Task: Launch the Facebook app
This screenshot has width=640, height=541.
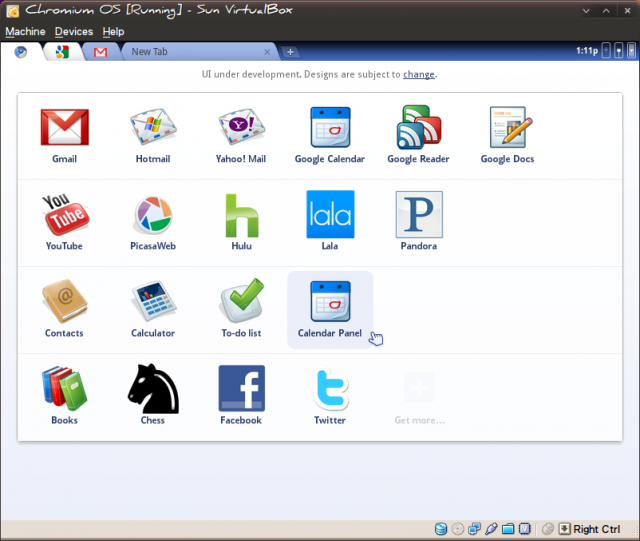Action: coord(242,388)
